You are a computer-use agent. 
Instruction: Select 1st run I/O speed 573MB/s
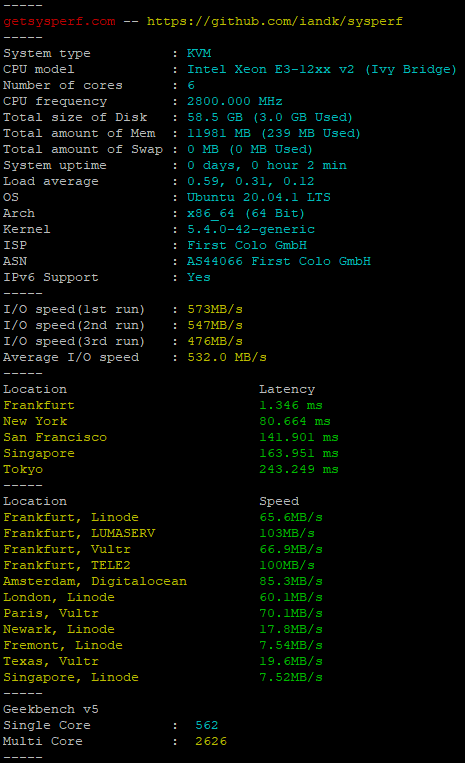click(x=215, y=309)
